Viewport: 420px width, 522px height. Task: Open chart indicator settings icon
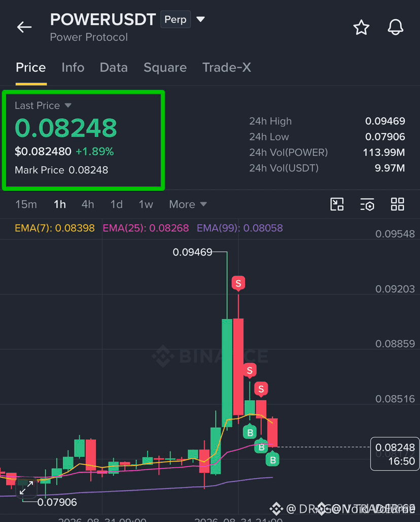click(x=367, y=204)
